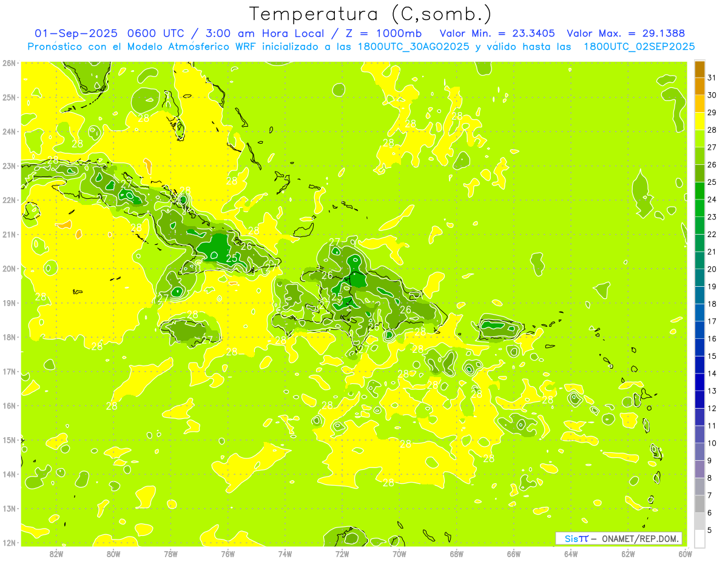The width and height of the screenshot is (728, 562).
Task: Click the legend value 31
Action: 712,78
